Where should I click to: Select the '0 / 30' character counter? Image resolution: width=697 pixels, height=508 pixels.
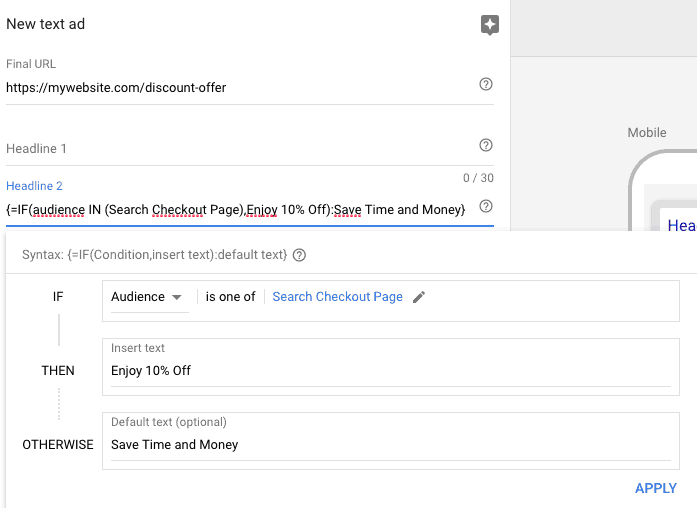point(478,178)
